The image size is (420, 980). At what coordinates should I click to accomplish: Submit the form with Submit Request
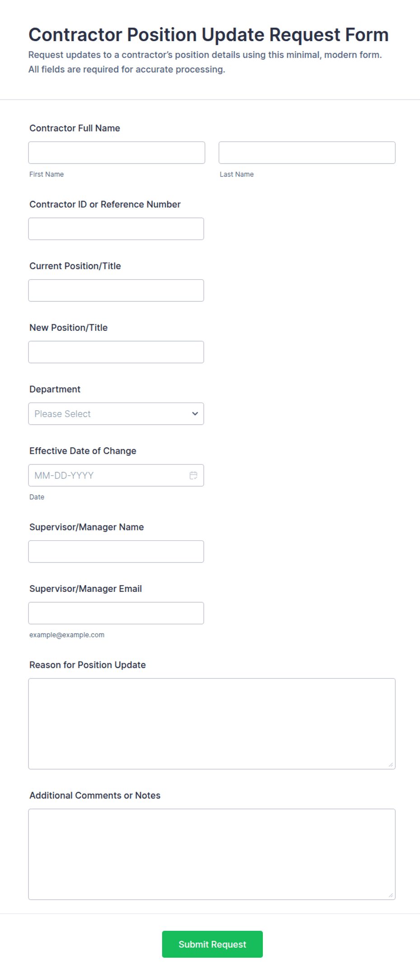coord(212,944)
